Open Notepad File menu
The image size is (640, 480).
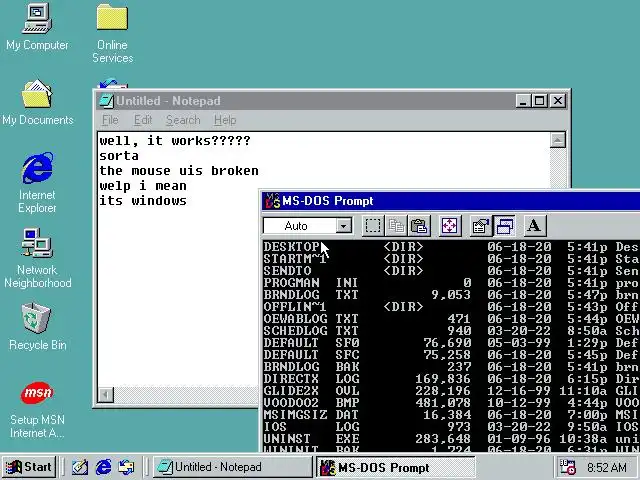[110, 120]
